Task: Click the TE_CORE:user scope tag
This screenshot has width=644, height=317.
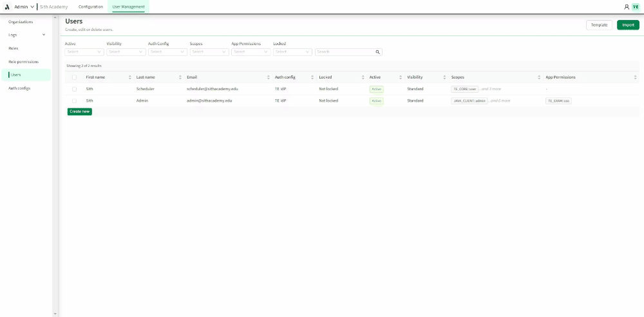Action: tap(464, 89)
